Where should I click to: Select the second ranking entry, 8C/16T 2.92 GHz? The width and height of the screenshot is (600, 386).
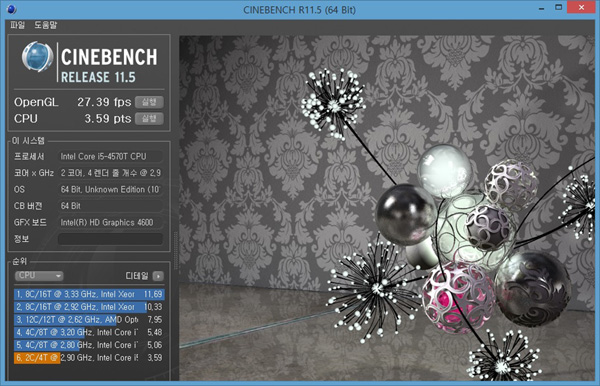90,307
